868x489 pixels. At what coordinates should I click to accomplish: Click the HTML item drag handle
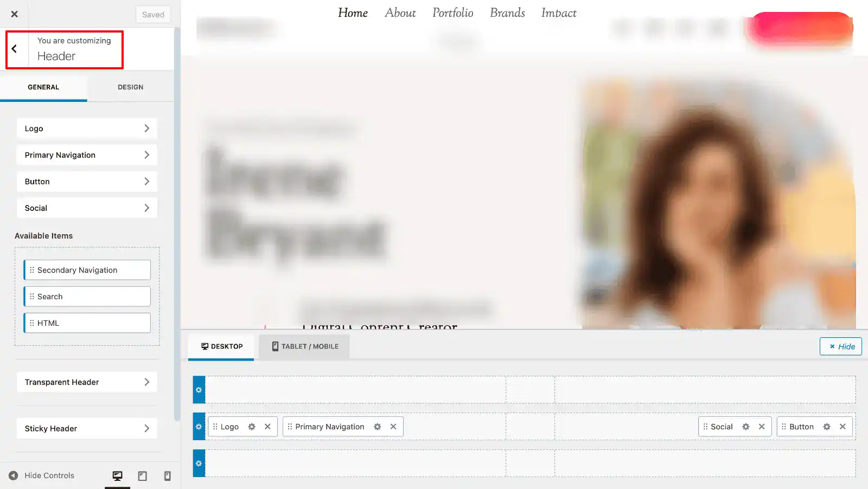click(x=32, y=323)
